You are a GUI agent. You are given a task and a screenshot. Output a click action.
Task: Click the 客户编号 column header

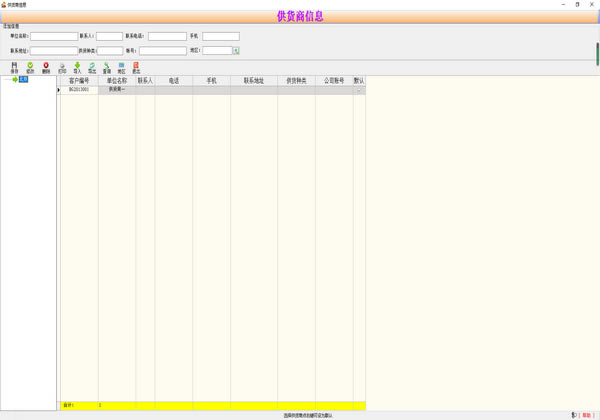tap(79, 80)
